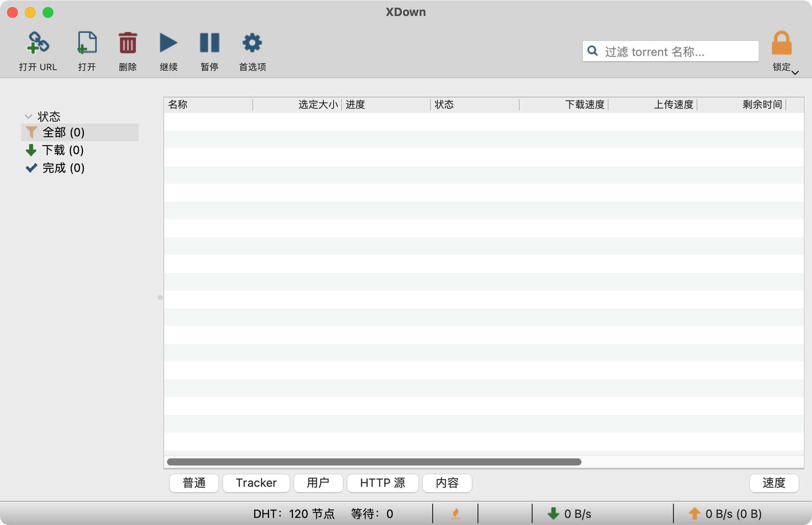812x525 pixels.
Task: Open a torrent file via document icon
Action: coord(87,43)
